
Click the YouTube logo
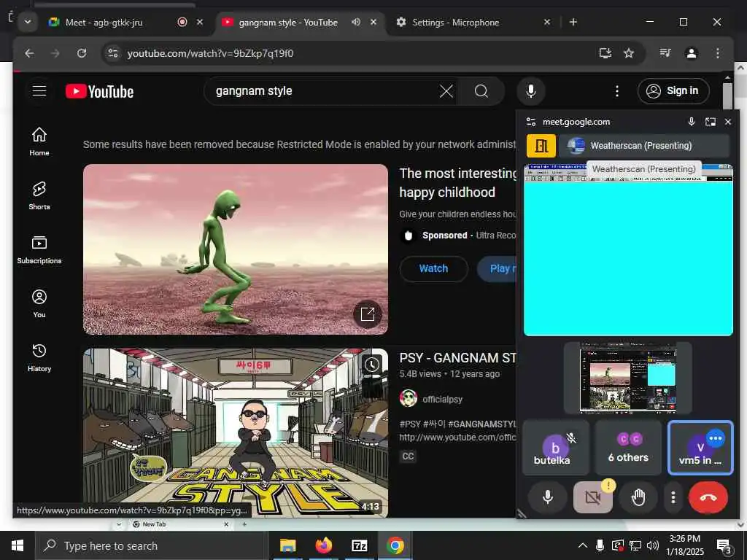point(99,91)
